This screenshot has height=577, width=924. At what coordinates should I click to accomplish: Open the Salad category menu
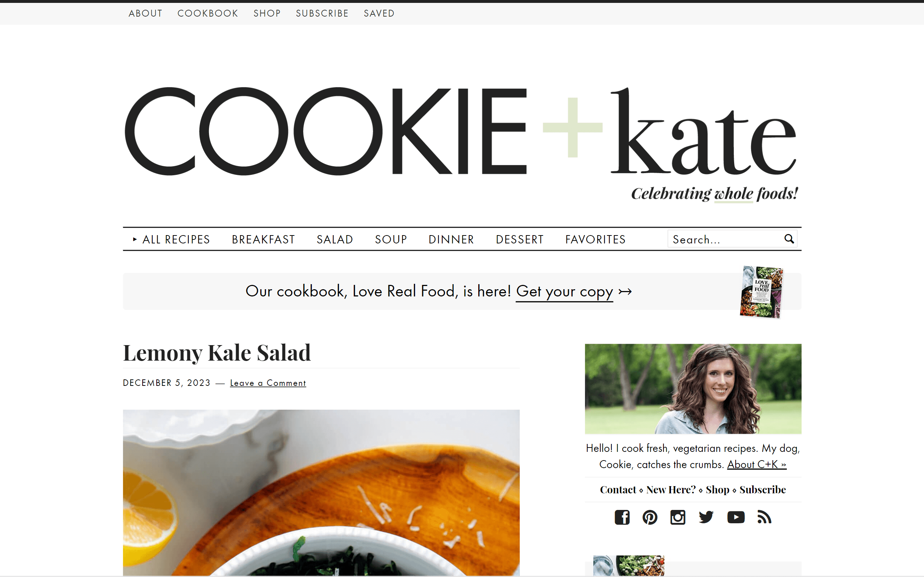pyautogui.click(x=335, y=239)
